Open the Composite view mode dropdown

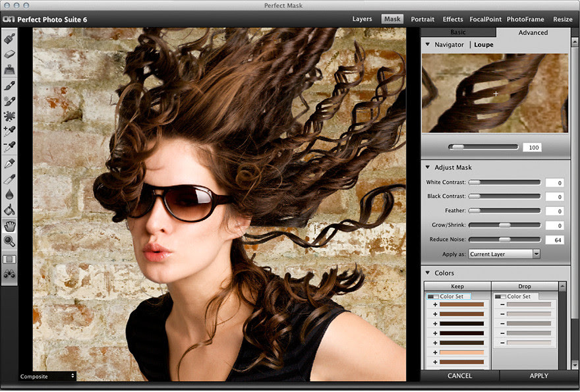(x=47, y=376)
